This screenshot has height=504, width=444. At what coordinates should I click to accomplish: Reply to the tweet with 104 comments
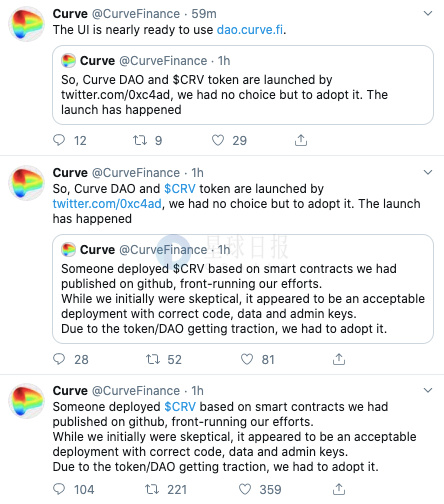click(59, 489)
